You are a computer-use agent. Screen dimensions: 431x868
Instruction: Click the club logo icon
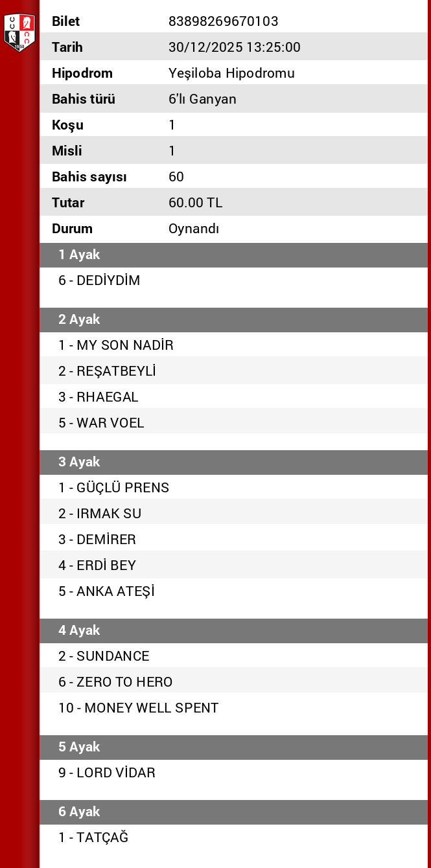pos(19,32)
